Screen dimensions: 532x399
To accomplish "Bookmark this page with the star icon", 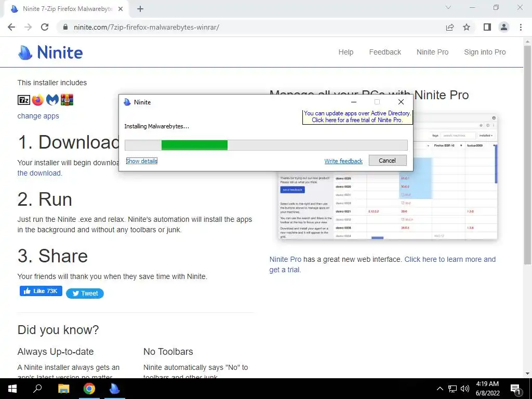I will (x=467, y=27).
